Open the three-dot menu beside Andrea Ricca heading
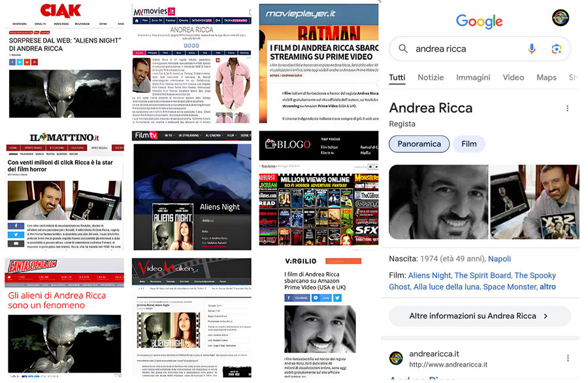Image resolution: width=588 pixels, height=383 pixels. (567, 108)
